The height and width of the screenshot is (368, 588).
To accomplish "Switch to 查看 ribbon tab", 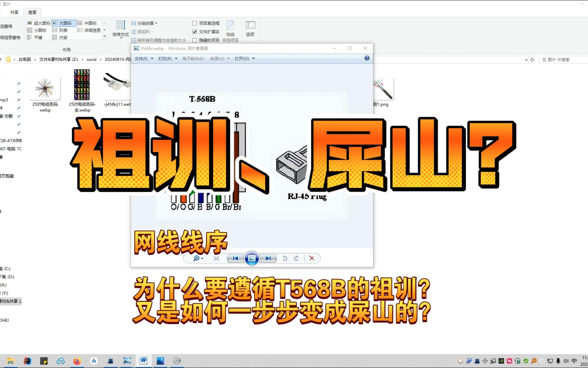I will click(32, 12).
